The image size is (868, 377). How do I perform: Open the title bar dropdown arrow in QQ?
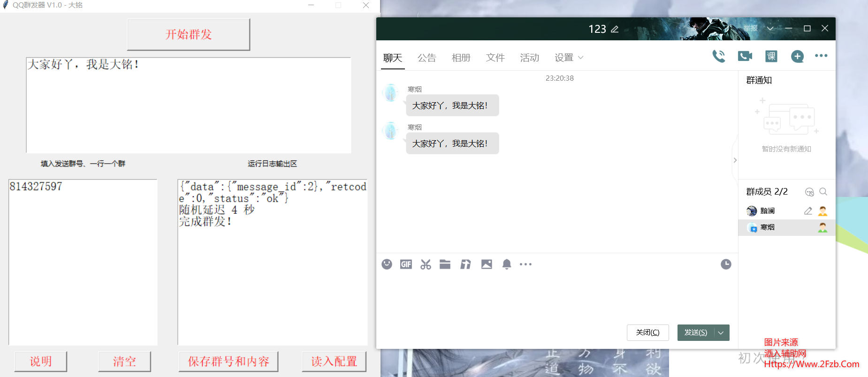770,28
